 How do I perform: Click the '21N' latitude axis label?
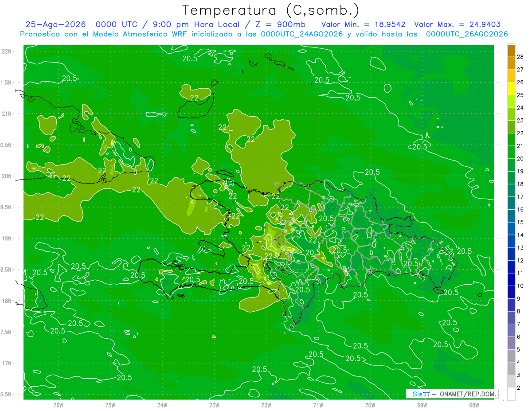point(6,114)
